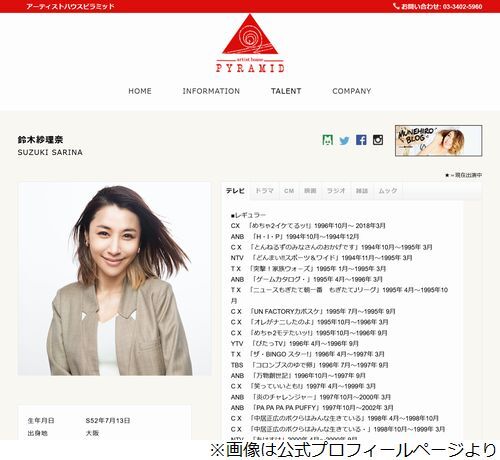Open the Twitter bird icon

pos(344,140)
